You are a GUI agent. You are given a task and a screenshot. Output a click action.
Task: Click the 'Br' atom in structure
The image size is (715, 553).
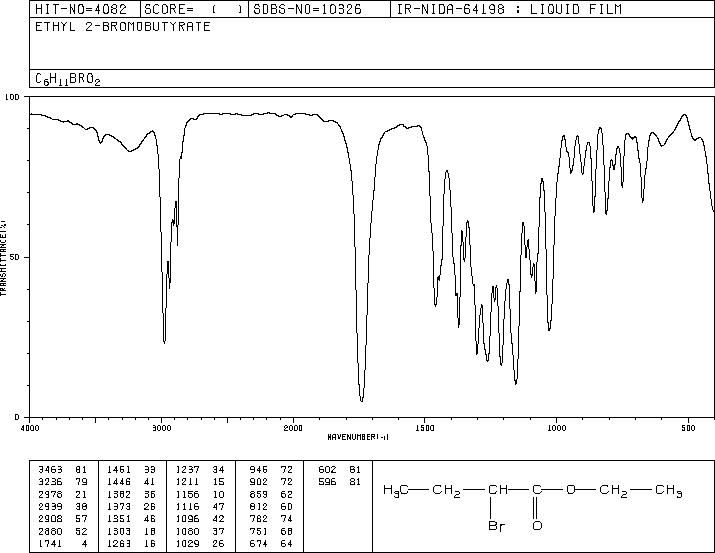(497, 526)
